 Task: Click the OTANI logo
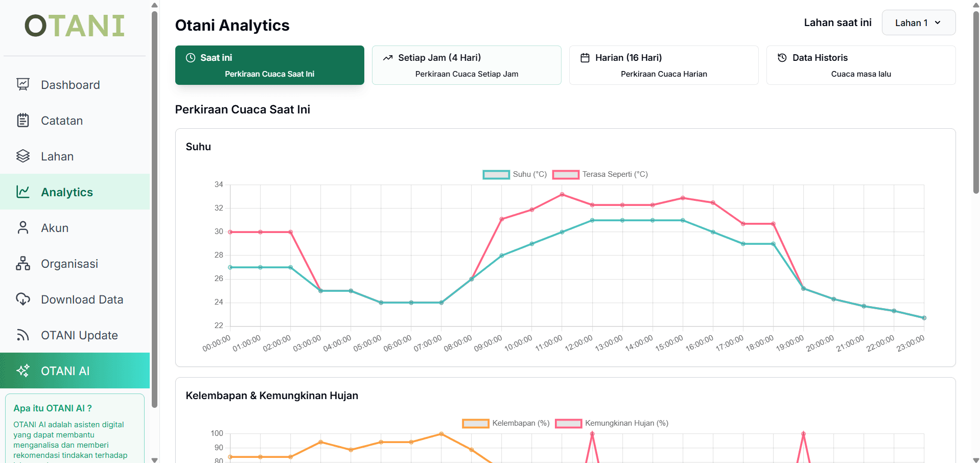75,26
